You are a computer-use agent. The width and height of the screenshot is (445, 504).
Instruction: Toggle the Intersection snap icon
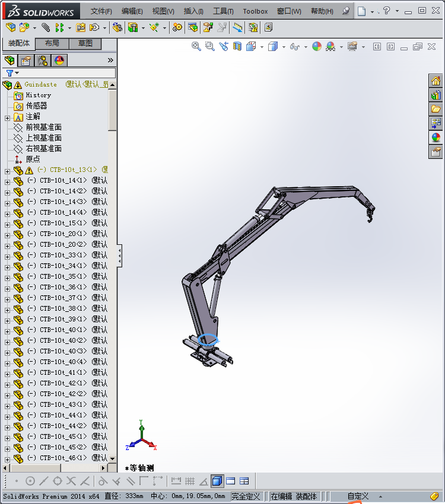pos(71,481)
